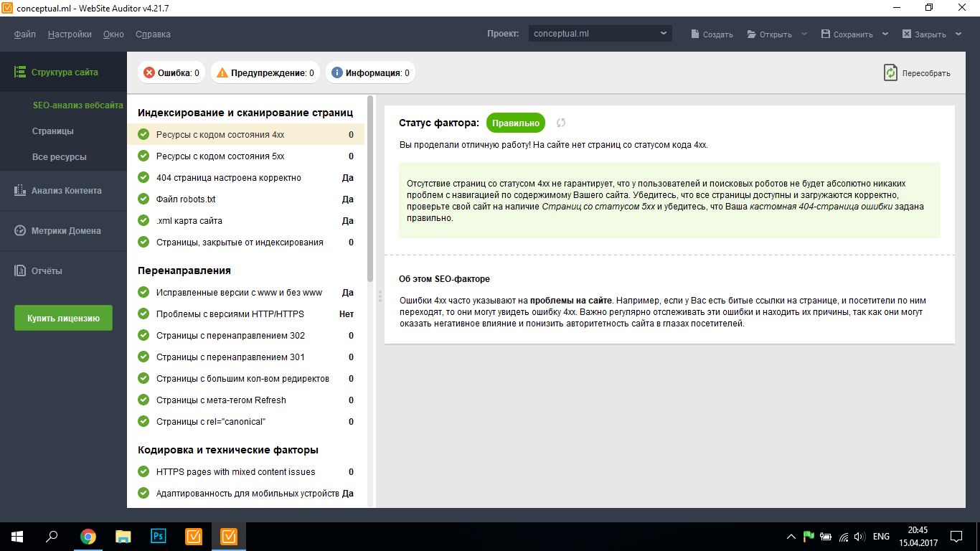Click the factor list vertical scrollbar
Image resolution: width=980 pixels, height=551 pixels.
coord(370,190)
